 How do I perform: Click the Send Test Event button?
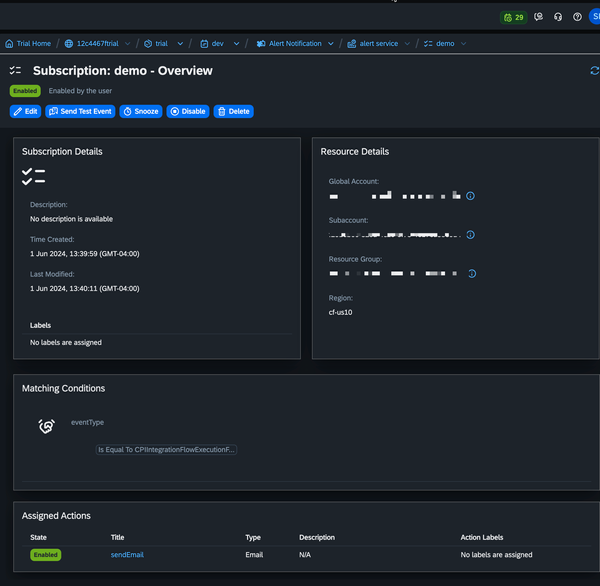pyautogui.click(x=81, y=111)
